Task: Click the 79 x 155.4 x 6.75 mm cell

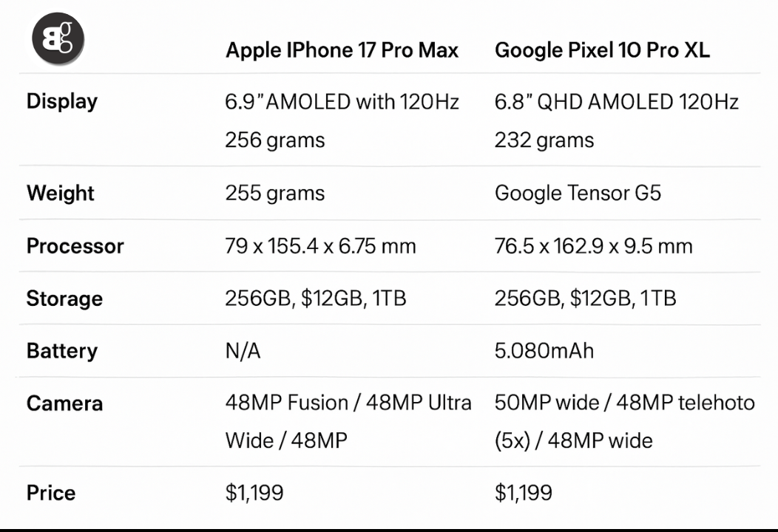Action: pyautogui.click(x=320, y=246)
